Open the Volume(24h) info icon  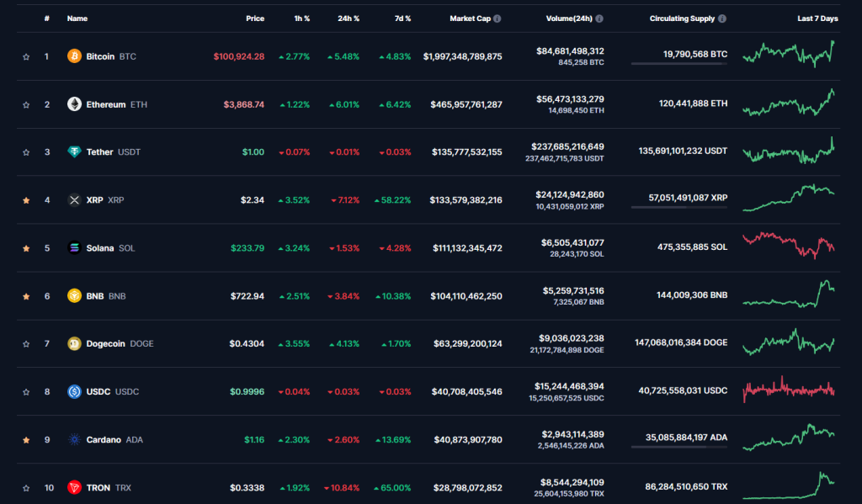point(599,19)
